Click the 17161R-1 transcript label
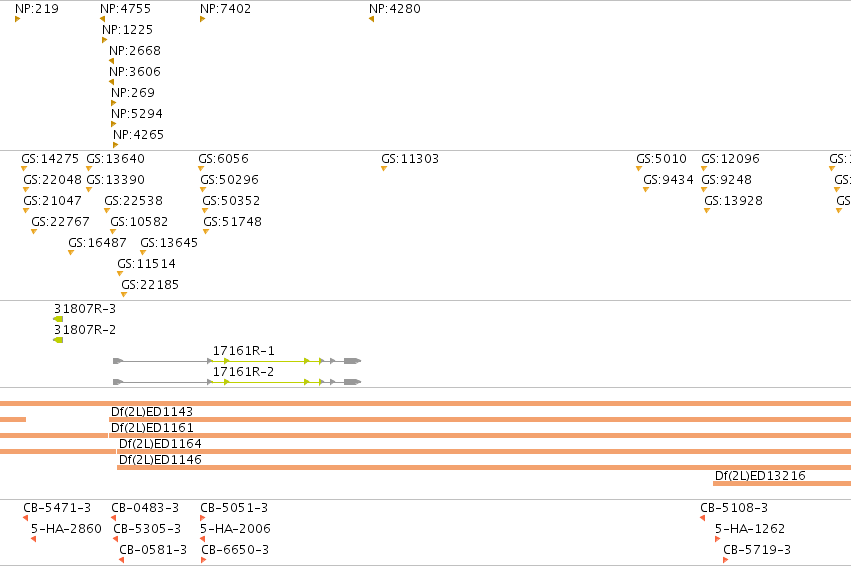This screenshot has height=566, width=851. click(243, 351)
